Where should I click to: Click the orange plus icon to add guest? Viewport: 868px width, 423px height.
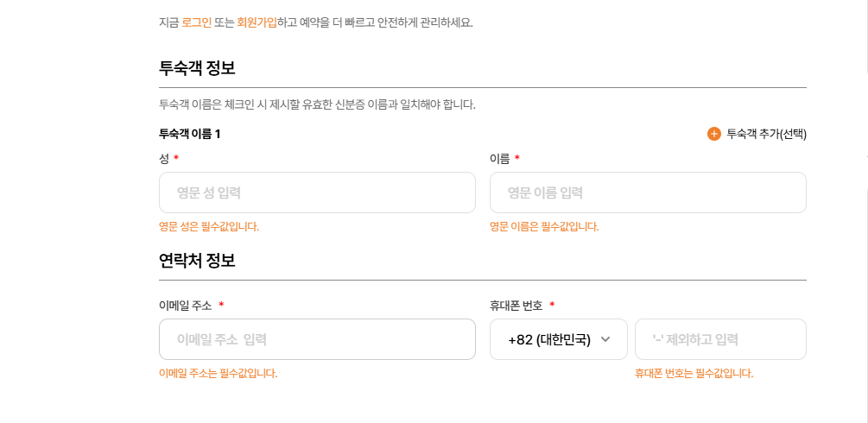point(713,134)
